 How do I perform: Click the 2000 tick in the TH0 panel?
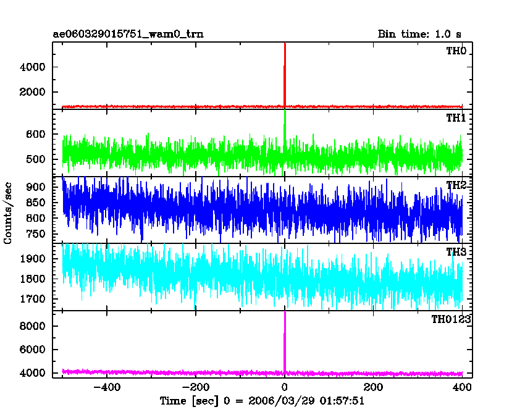(x=33, y=92)
